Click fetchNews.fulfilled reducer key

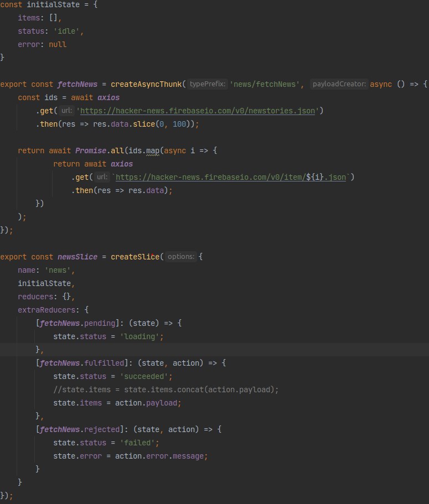click(82, 363)
